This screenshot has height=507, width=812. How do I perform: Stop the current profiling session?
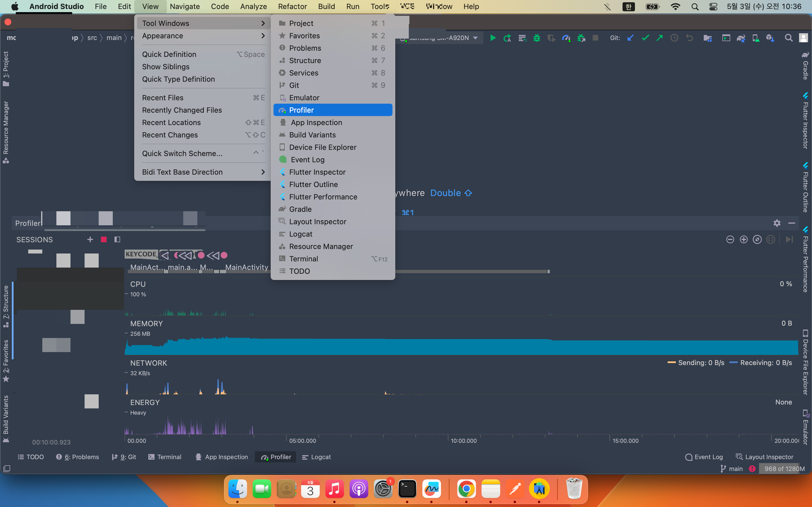pyautogui.click(x=104, y=239)
